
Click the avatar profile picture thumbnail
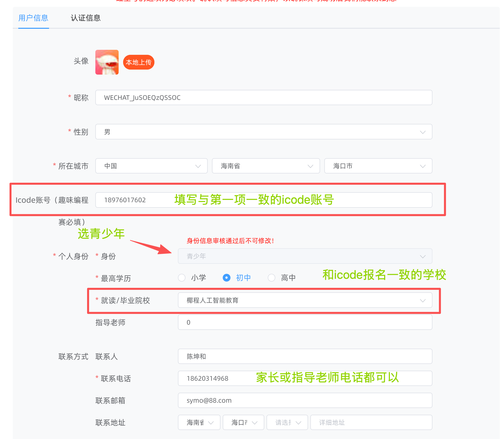pos(107,62)
